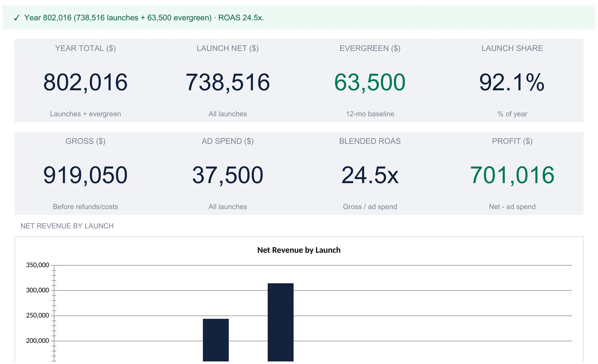This screenshot has width=598, height=364.
Task: Click the 'Net - ad spend' caption
Action: 512,207
